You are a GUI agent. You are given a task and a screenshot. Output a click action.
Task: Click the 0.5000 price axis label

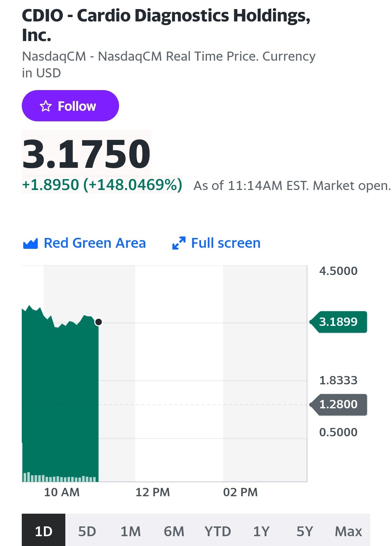click(x=338, y=432)
